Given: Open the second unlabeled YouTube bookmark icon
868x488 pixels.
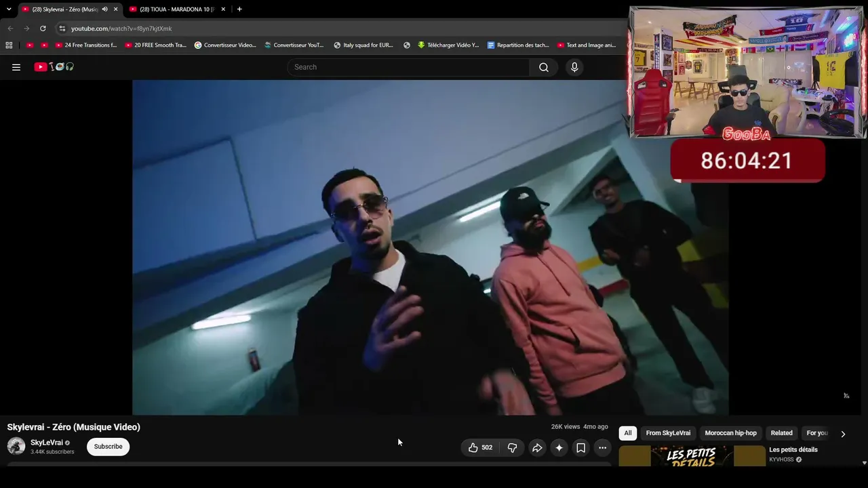Looking at the screenshot, I should click(x=45, y=45).
